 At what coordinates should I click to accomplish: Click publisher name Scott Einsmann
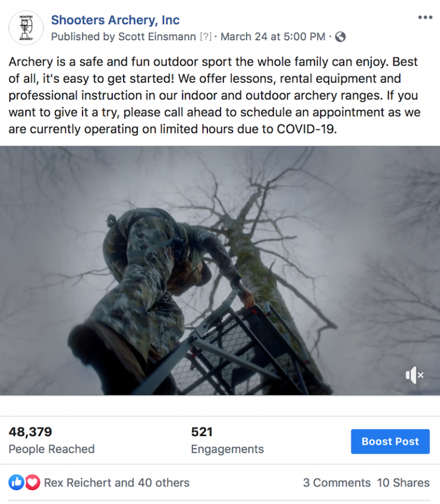(157, 37)
